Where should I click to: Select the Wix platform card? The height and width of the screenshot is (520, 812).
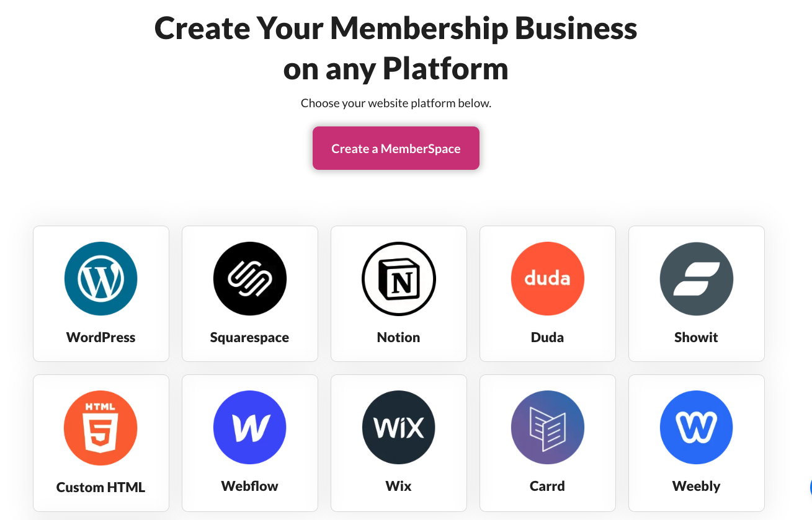[x=398, y=443]
